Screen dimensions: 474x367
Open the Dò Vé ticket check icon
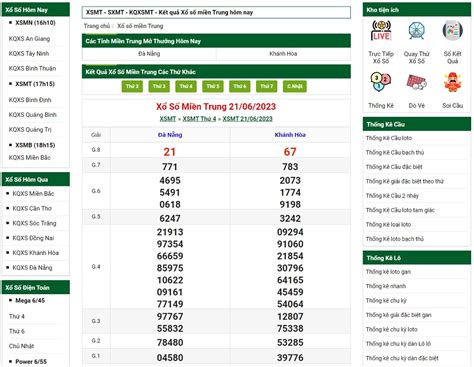[417, 82]
